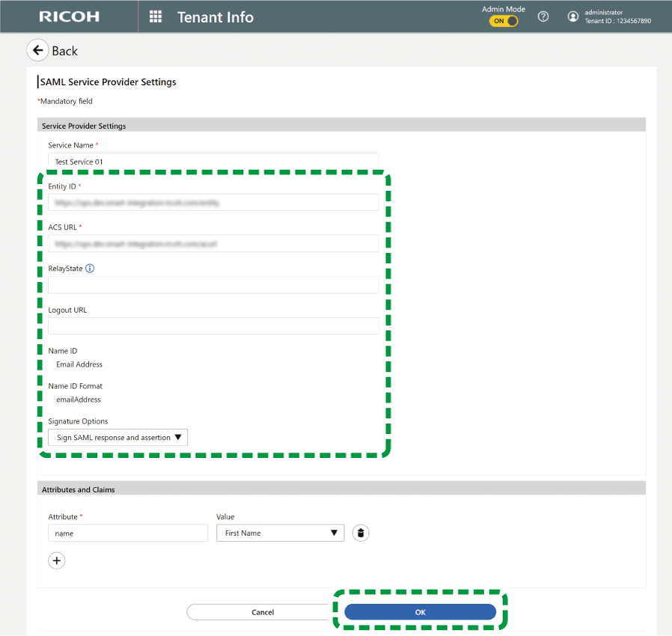This screenshot has width=672, height=636.
Task: Focus the Entity ID text field
Action: pos(213,202)
